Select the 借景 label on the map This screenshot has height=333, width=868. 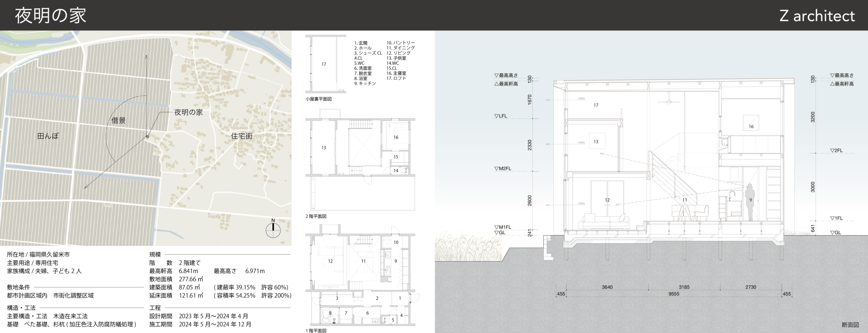[x=118, y=121]
